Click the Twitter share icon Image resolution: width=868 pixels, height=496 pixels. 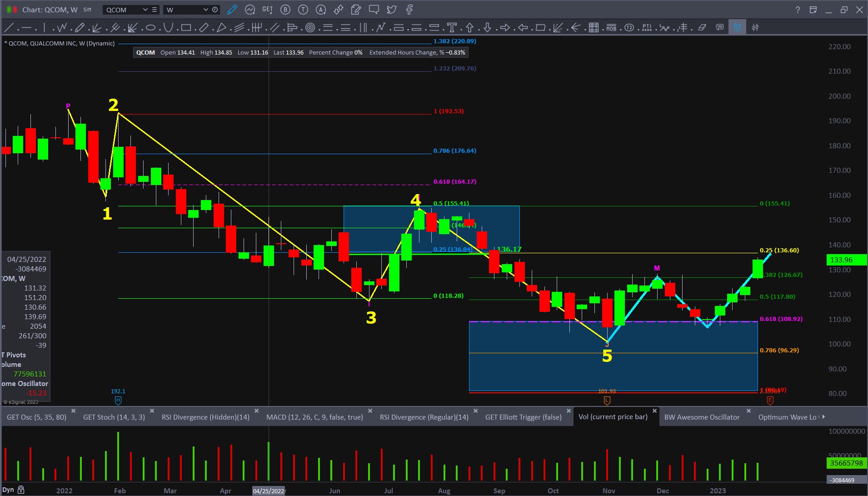tap(391, 10)
